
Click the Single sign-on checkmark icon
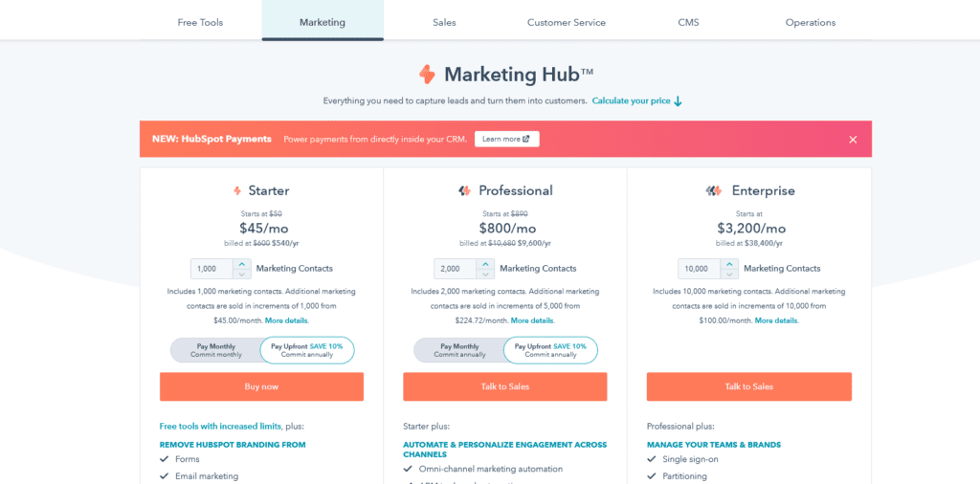coord(652,459)
